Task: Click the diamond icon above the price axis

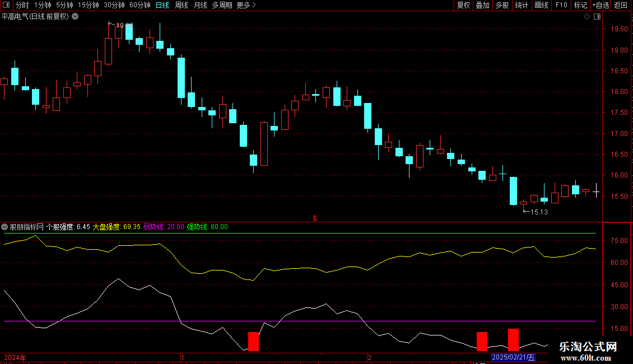Action: pyautogui.click(x=587, y=17)
